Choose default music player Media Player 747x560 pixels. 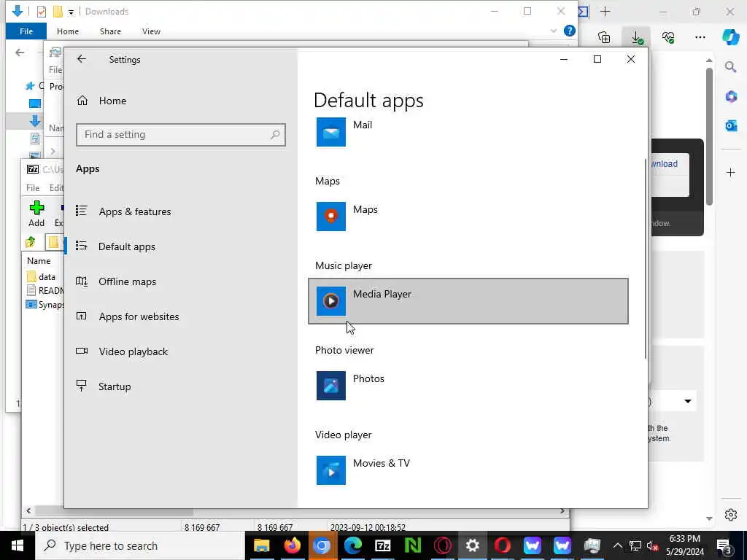coord(468,301)
